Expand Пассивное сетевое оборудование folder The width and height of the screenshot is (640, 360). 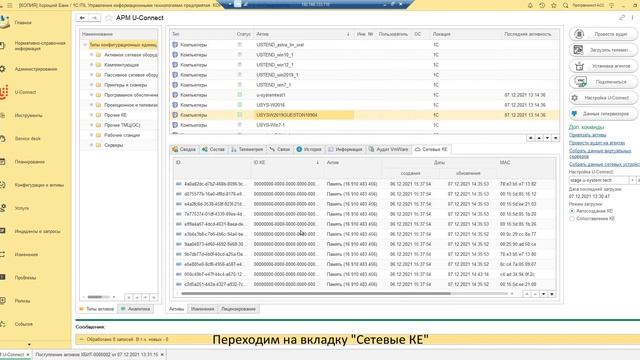coord(91,75)
